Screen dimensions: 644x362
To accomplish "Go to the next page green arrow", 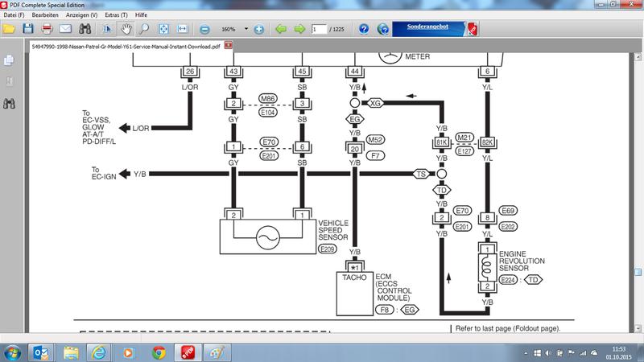I will [x=298, y=29].
